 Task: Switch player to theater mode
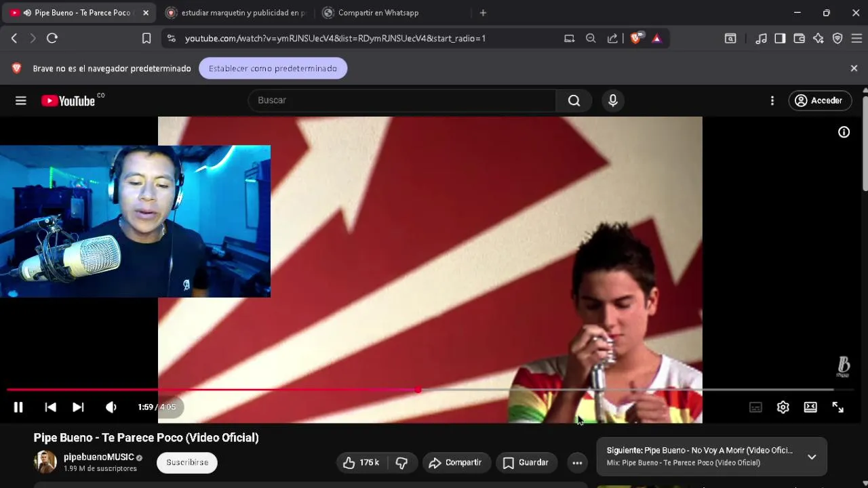tap(810, 407)
